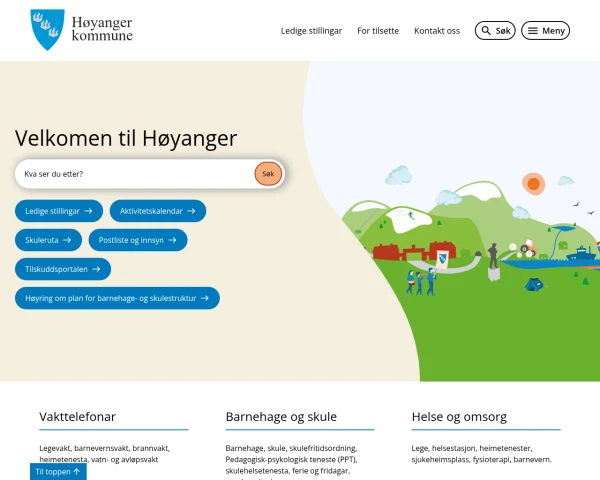Open the blue Ledige stillingar shortcut
600x480 pixels.
tap(59, 211)
